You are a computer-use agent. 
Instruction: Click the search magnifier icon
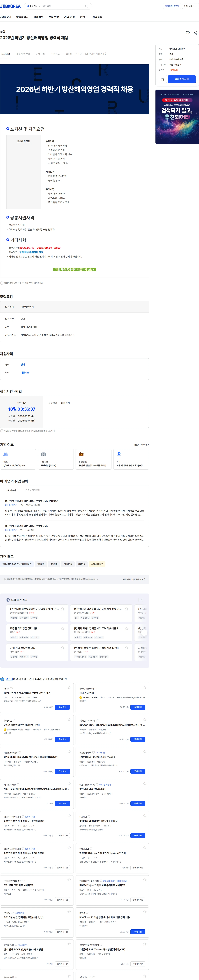[86, 6]
